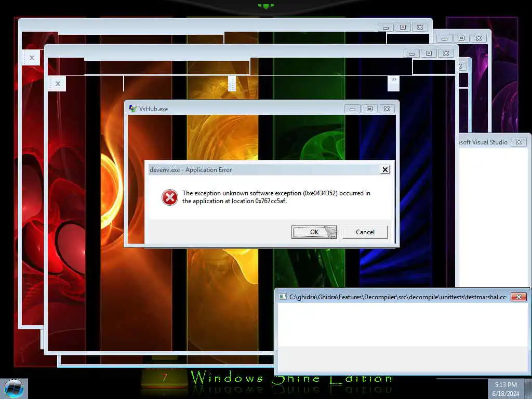Click the 'devenv.exe - Application Error' title text
The width and height of the screenshot is (532, 399).
tap(191, 170)
